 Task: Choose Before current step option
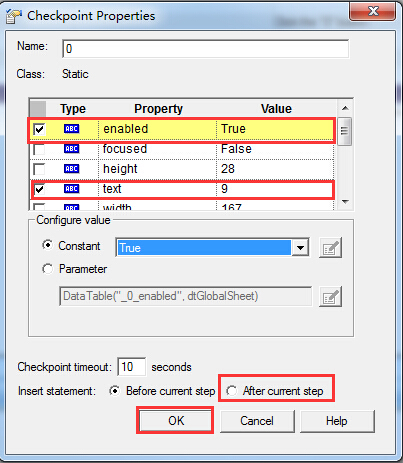click(114, 391)
